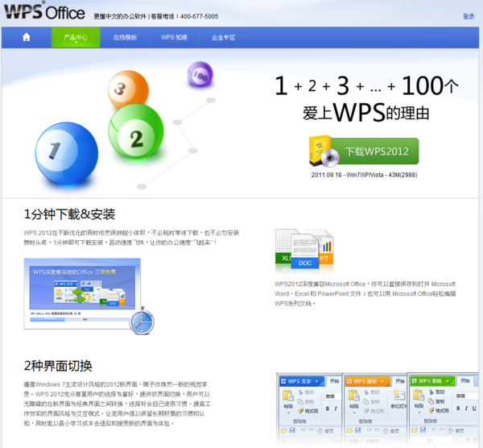Toggle Bold B in WPS 表格 ribbon

tap(458, 409)
